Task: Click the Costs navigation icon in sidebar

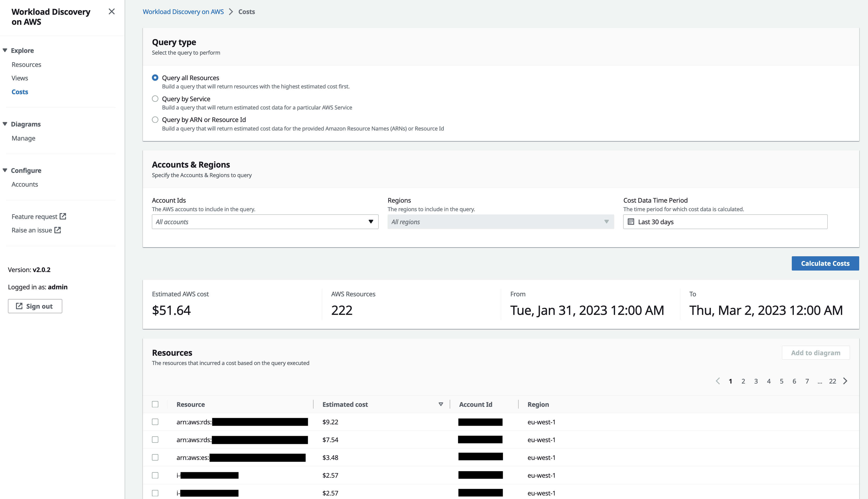Action: pyautogui.click(x=20, y=92)
